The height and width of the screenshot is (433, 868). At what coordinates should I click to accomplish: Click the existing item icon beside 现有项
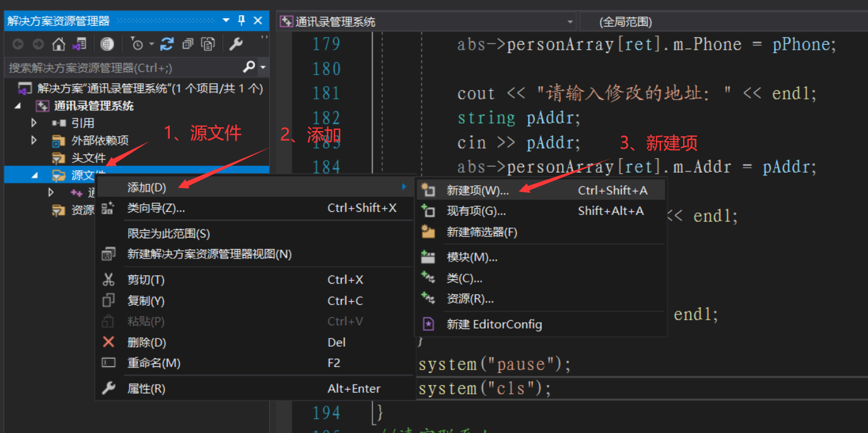pos(428,211)
